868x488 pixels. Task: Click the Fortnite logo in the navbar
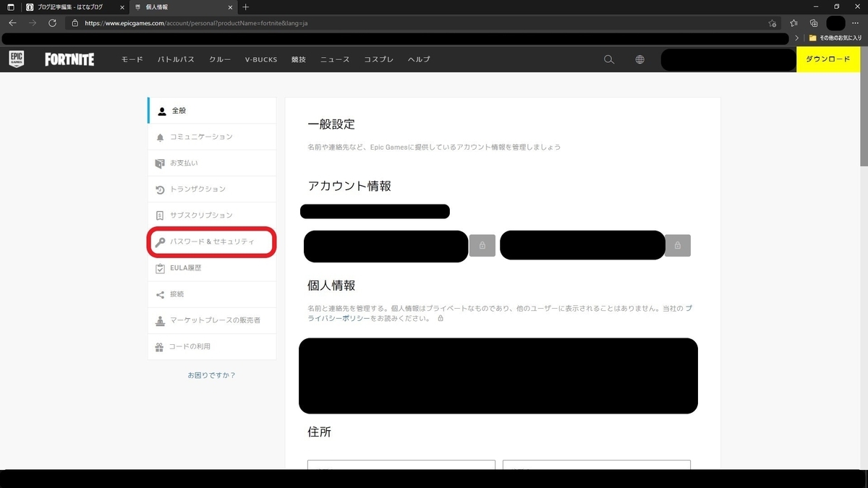69,59
